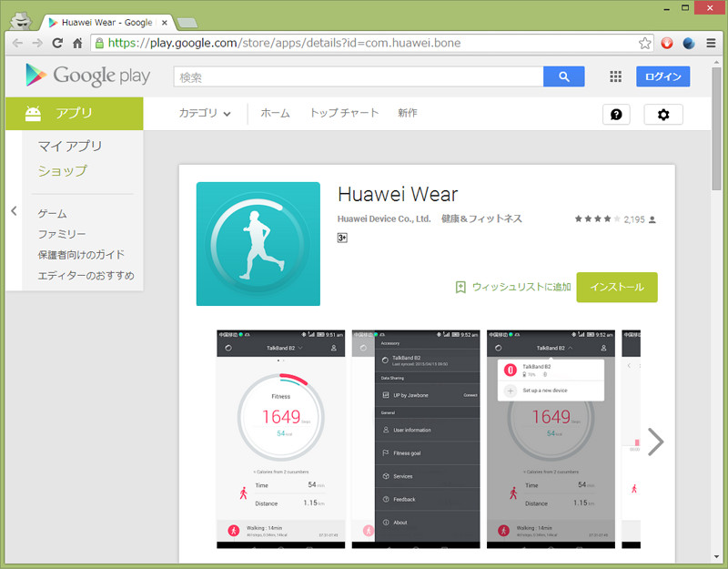
Task: Select ショップ in the sidebar
Action: [62, 171]
